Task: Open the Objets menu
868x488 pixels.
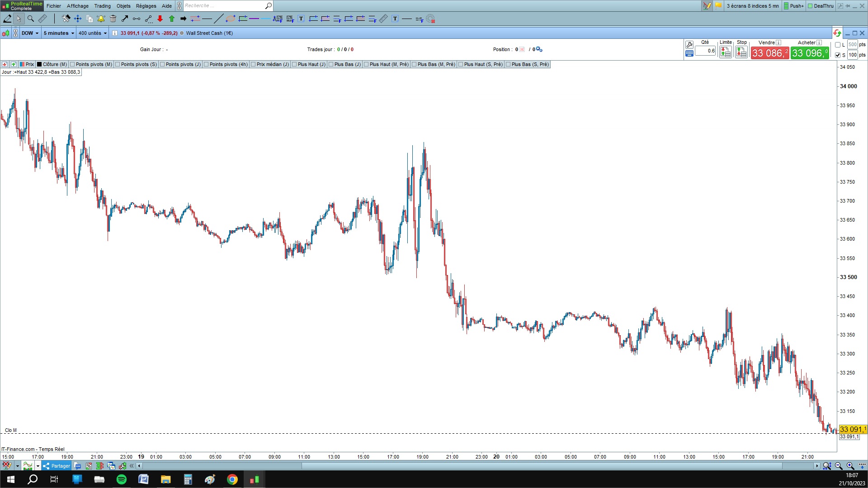Action: click(123, 6)
